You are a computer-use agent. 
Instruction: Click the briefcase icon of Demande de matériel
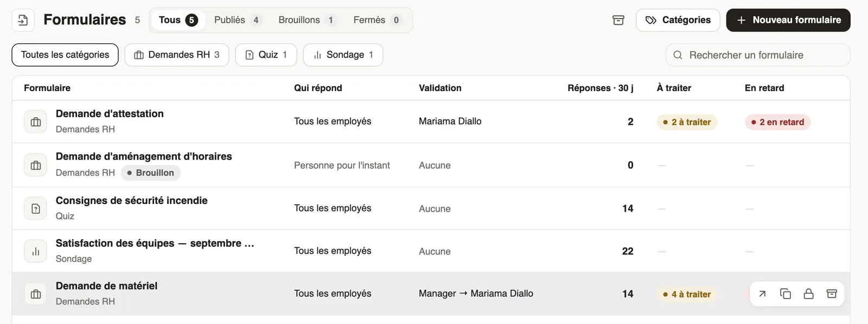point(36,294)
